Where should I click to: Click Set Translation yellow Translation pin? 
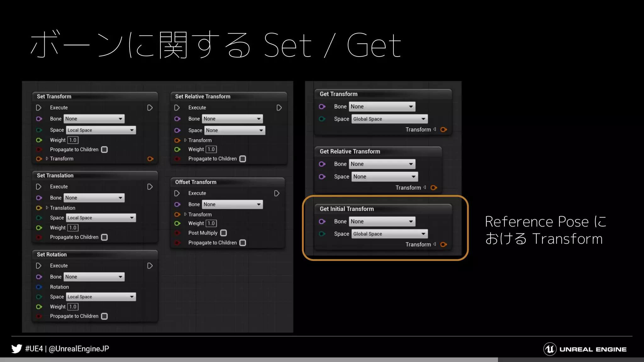tap(39, 208)
